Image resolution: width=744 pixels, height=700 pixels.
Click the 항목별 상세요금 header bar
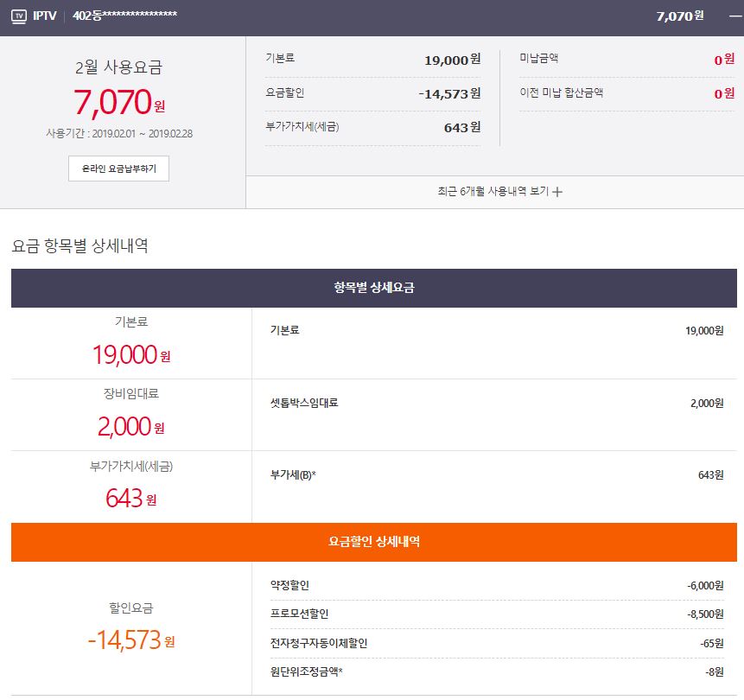coord(373,288)
